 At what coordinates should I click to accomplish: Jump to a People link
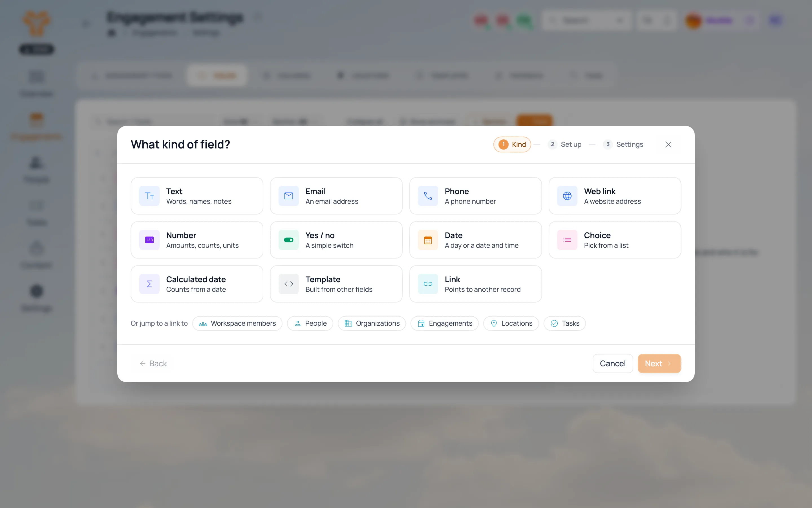click(x=310, y=323)
